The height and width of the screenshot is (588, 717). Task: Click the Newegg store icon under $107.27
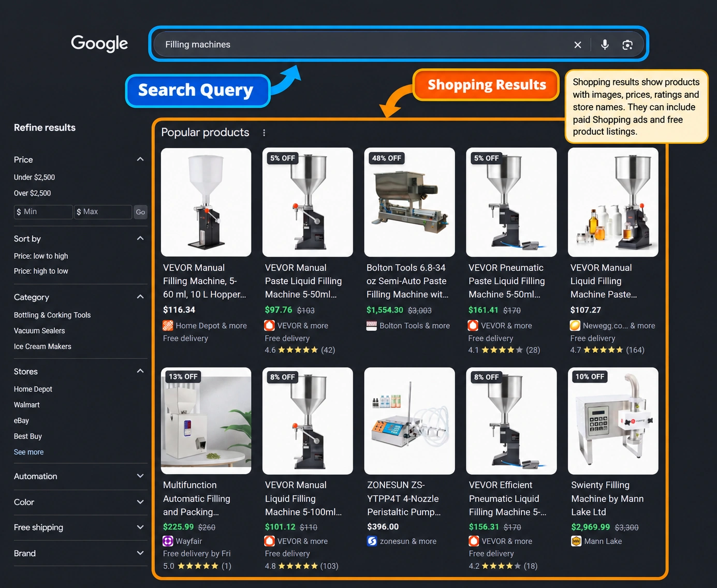pyautogui.click(x=575, y=326)
